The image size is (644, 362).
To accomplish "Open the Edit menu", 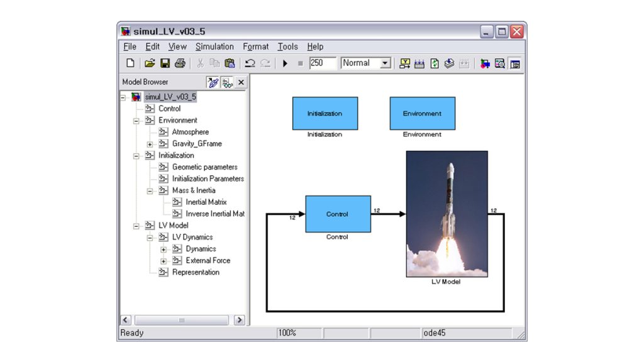I will 152,47.
